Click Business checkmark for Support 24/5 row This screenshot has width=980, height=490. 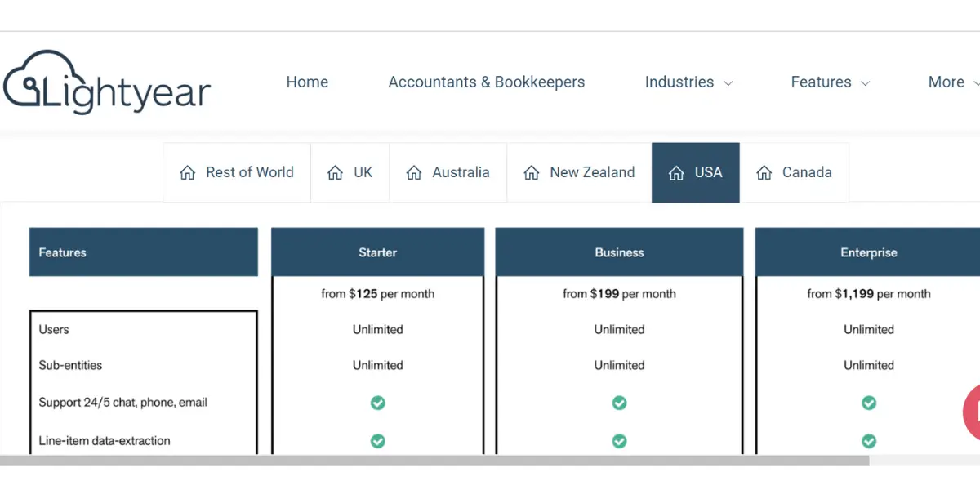[620, 403]
